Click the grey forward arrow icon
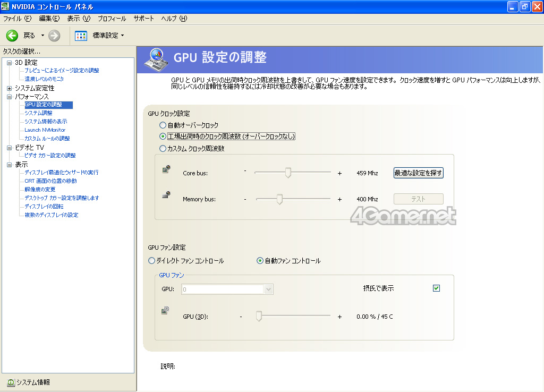544x392 pixels. pos(54,36)
